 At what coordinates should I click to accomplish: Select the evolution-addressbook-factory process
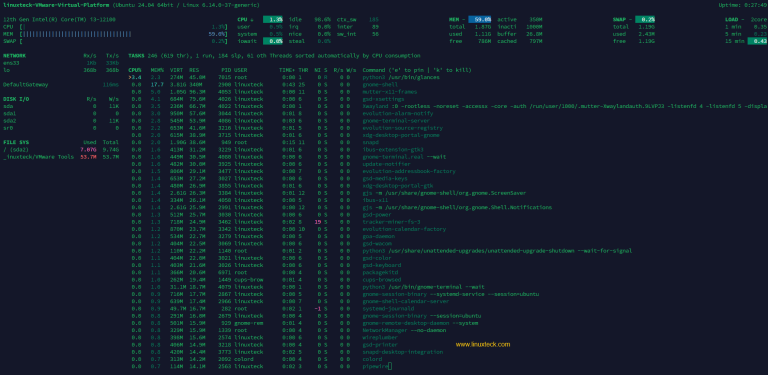[x=409, y=171]
